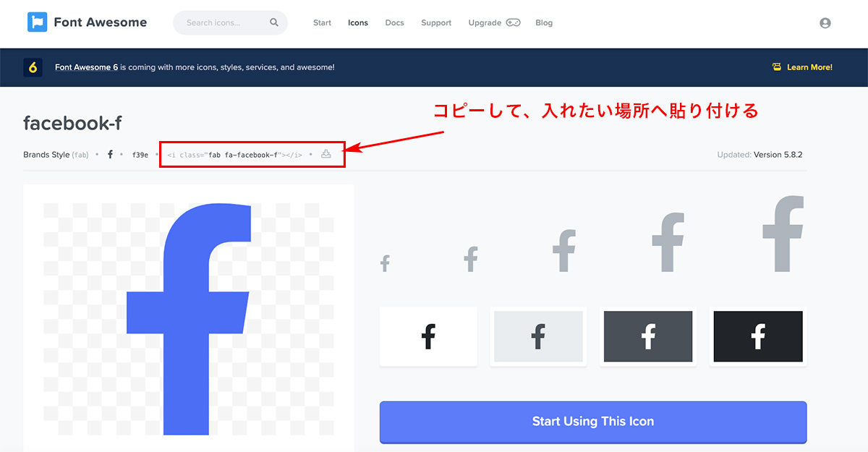Screen dimensions: 868x452
Task: Click the mug icon beside Learn More
Action: [x=777, y=67]
